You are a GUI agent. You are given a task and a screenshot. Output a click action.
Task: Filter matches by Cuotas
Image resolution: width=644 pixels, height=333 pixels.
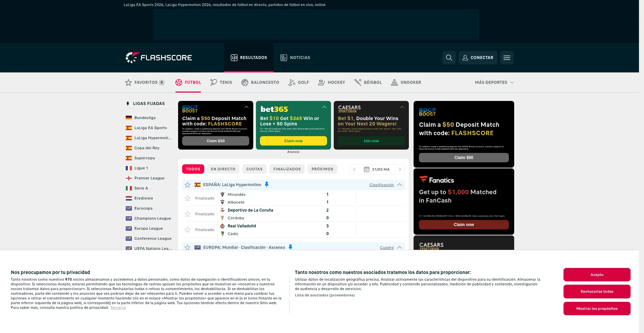point(254,169)
